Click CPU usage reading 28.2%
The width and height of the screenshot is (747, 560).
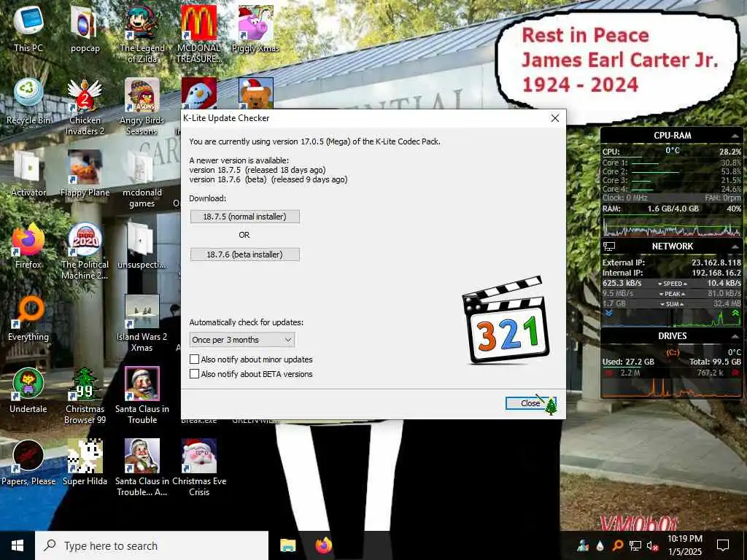(x=729, y=152)
